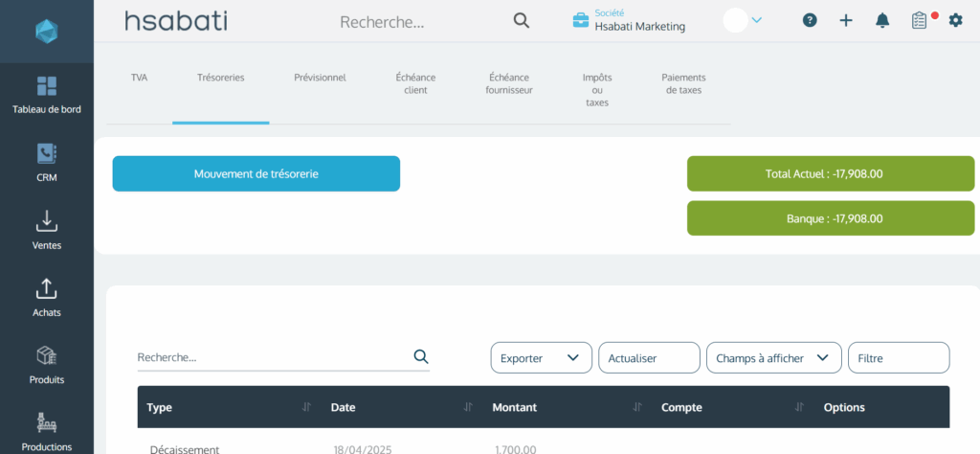Switch to the TVA tab
Image resolution: width=980 pixels, height=454 pixels.
tap(140, 78)
